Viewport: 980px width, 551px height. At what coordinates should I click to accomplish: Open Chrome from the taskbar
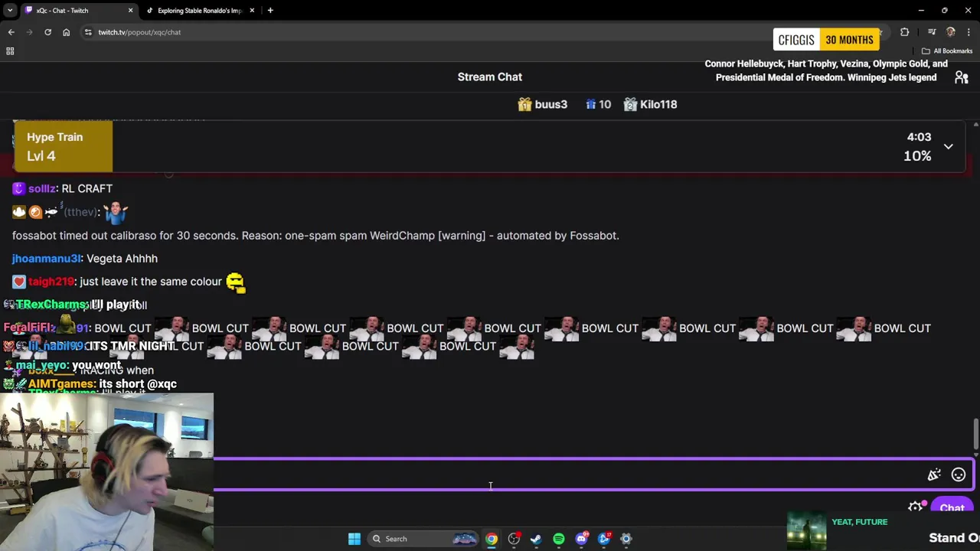click(x=492, y=539)
